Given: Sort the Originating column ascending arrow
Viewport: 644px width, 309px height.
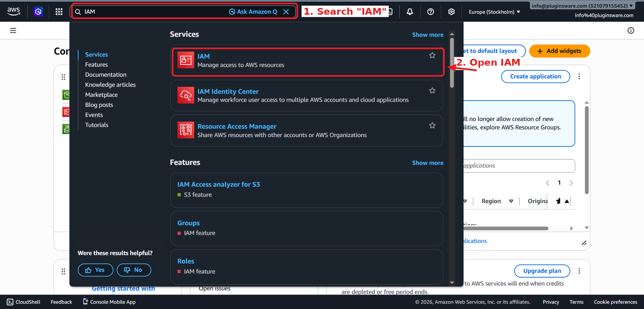Looking at the screenshot, I should tap(567, 201).
